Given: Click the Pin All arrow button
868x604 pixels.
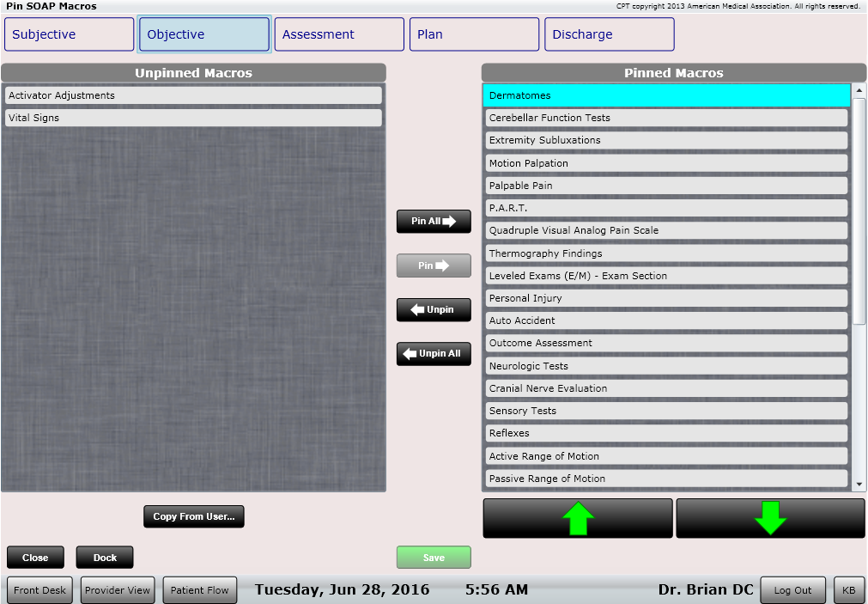Looking at the screenshot, I should pyautogui.click(x=433, y=221).
